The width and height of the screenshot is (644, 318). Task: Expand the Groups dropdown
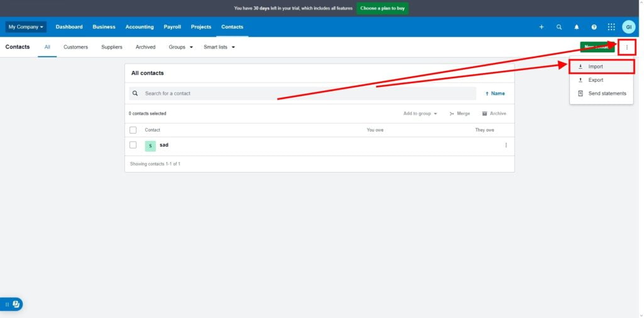180,47
